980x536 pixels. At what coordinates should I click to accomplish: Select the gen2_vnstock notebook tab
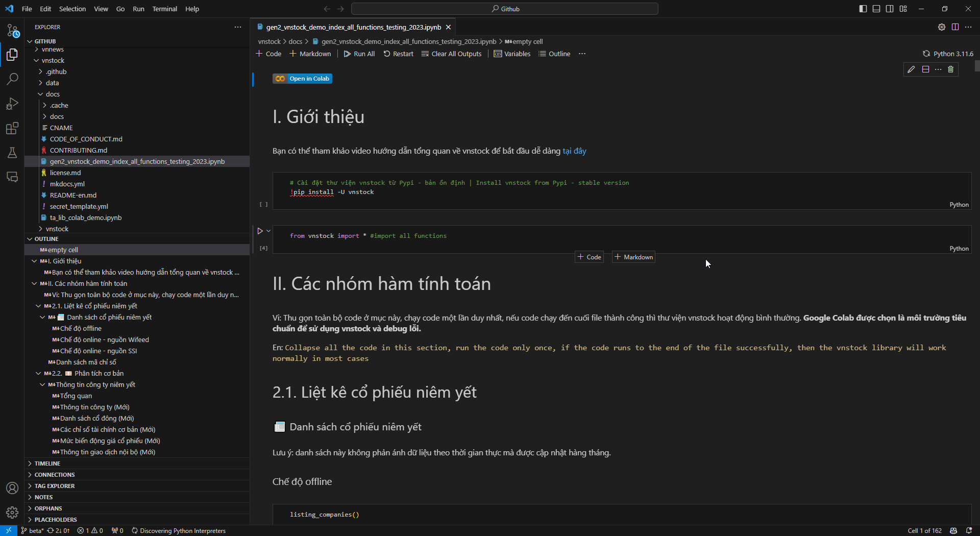pyautogui.click(x=352, y=27)
